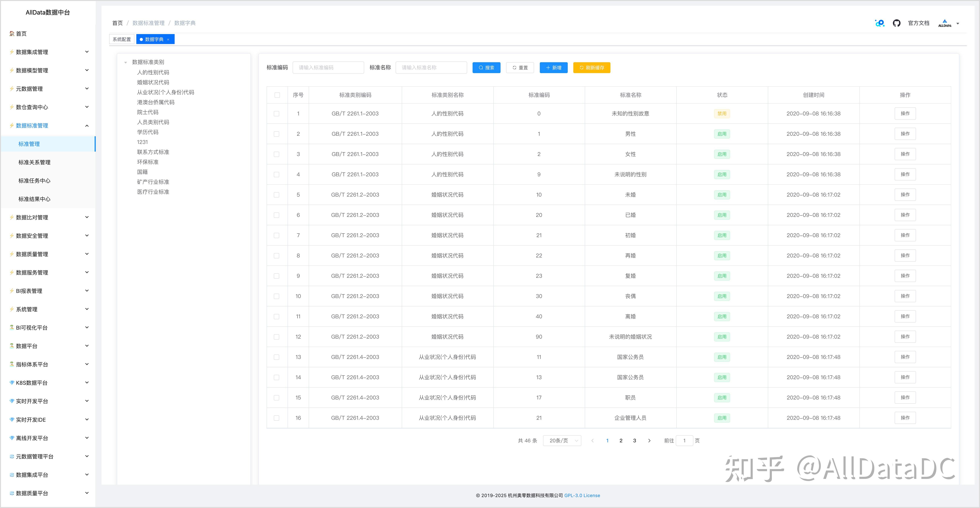Screen dimensions: 980x508
Task: Go to next page arrow in pagination
Action: point(649,441)
